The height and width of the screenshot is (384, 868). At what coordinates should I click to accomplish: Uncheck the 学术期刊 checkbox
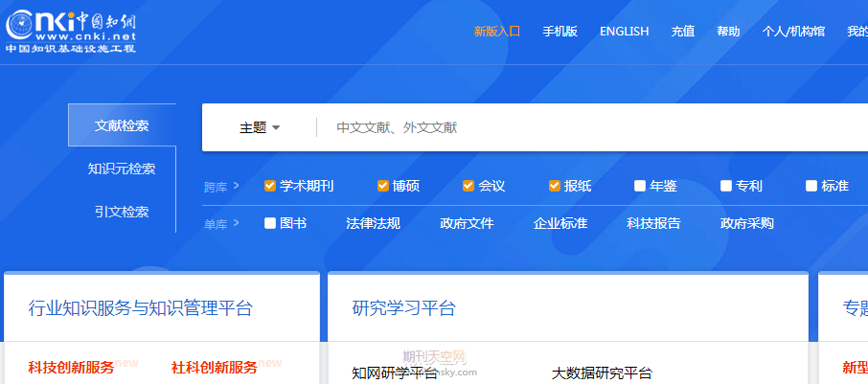click(270, 186)
